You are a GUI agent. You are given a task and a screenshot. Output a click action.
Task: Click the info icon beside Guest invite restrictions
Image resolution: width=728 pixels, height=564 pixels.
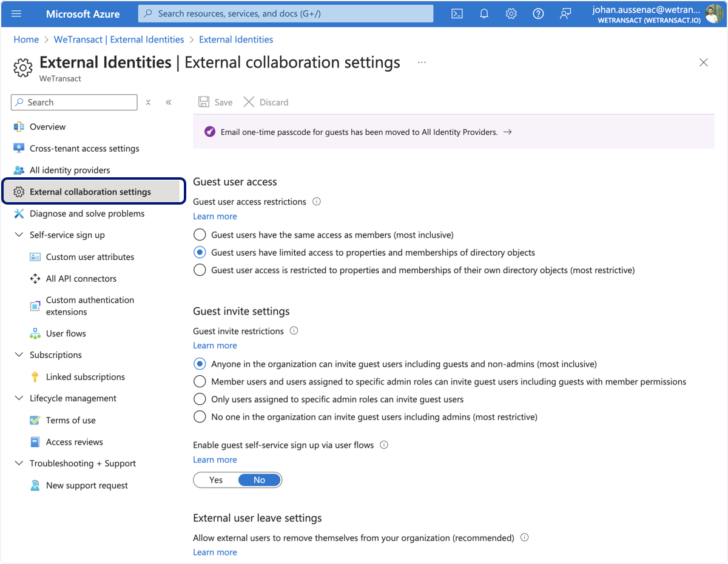(x=294, y=331)
